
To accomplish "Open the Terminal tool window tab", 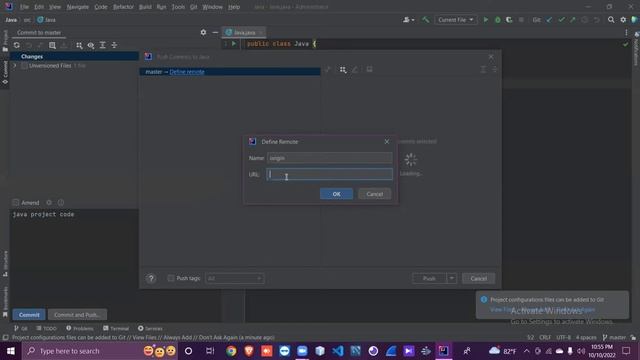I will [x=116, y=328].
